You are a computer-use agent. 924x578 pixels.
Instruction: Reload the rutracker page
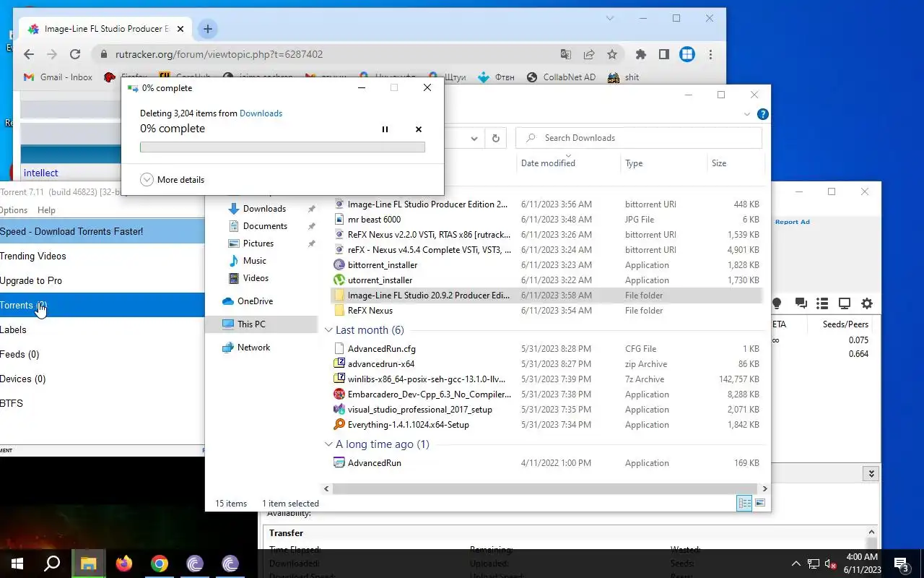click(75, 54)
